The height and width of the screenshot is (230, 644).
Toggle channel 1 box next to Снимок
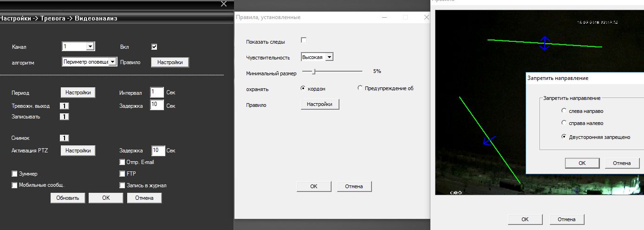(x=65, y=138)
